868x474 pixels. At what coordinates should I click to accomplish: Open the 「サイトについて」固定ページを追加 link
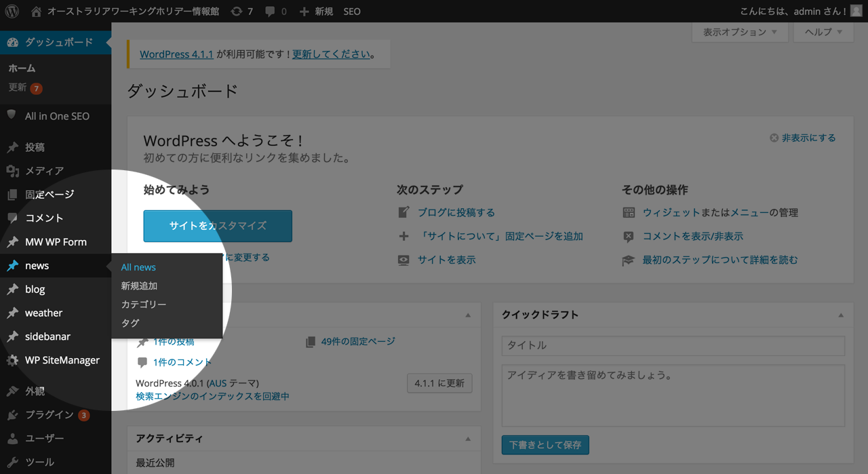[x=500, y=236]
